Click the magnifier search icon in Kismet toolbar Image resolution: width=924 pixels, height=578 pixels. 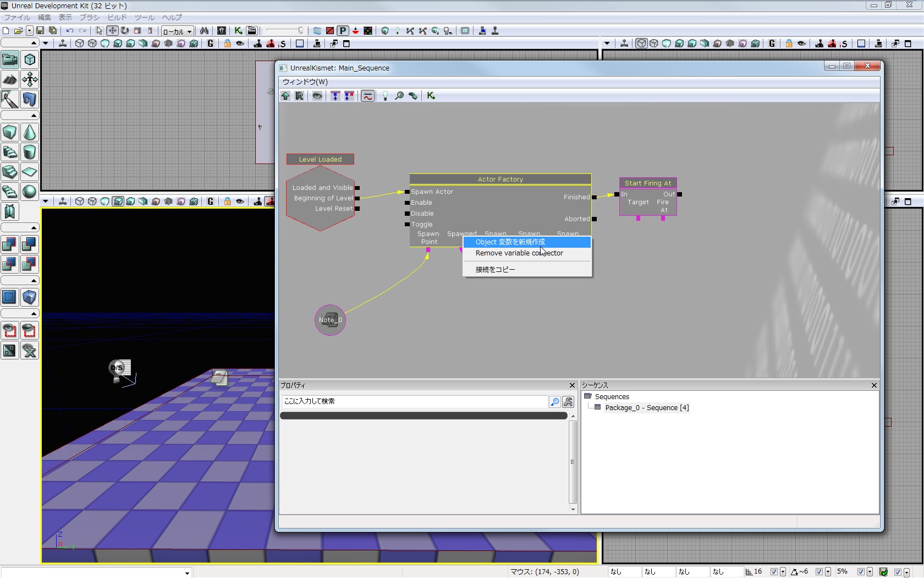click(x=399, y=96)
